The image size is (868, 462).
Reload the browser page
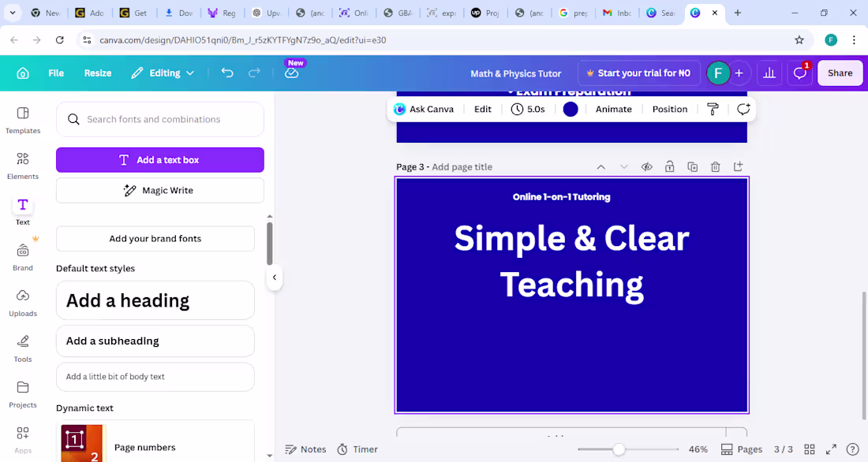(60, 40)
